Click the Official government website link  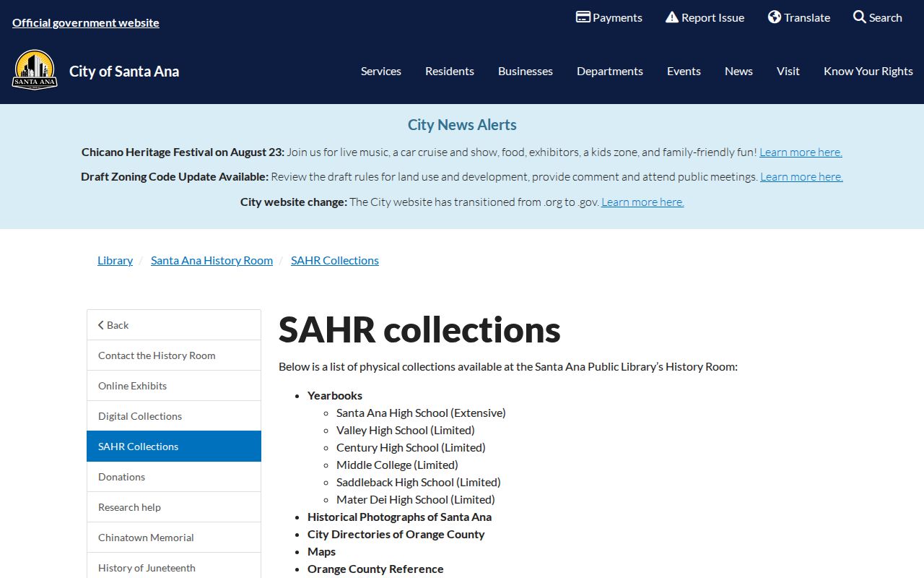pyautogui.click(x=86, y=22)
